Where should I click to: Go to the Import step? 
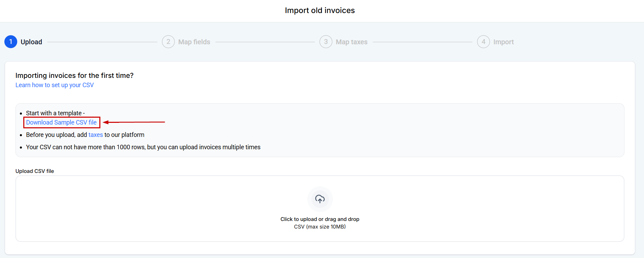[x=504, y=42]
